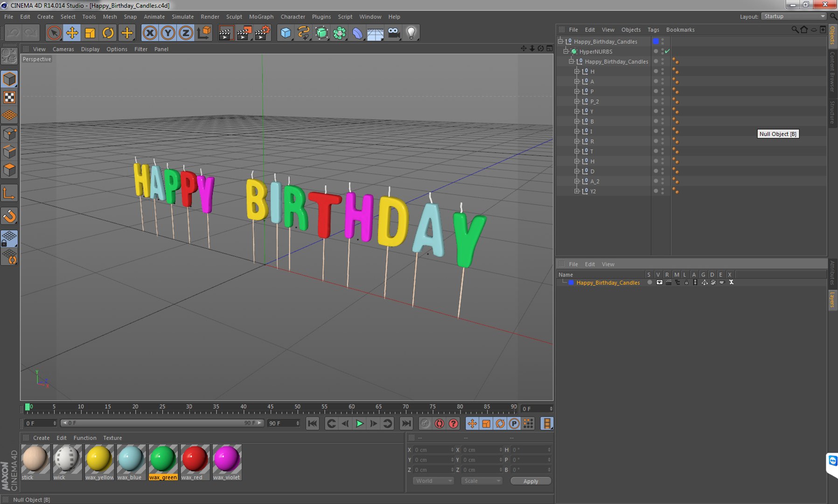
Task: Go to end of animation
Action: coord(406,423)
